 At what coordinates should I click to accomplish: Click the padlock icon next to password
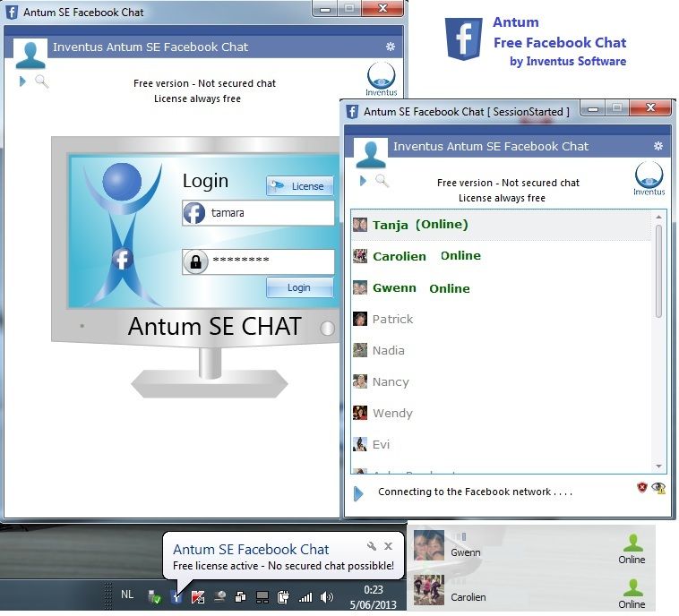point(196,262)
